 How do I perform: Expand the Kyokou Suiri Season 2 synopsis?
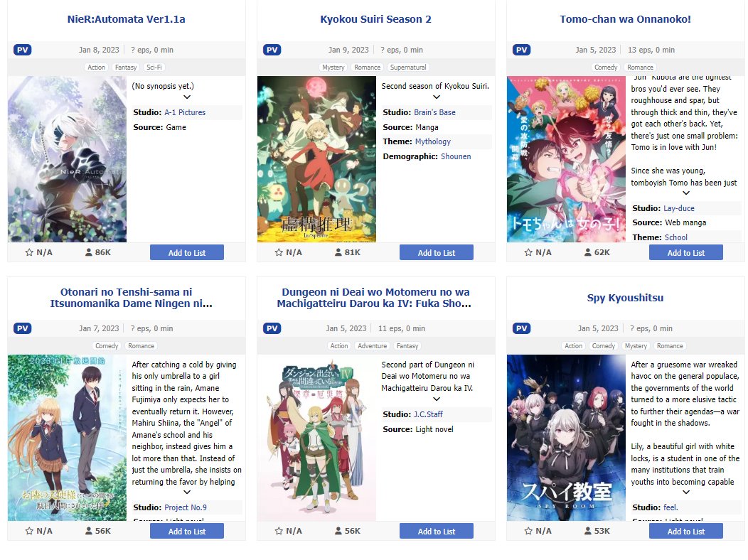437,97
